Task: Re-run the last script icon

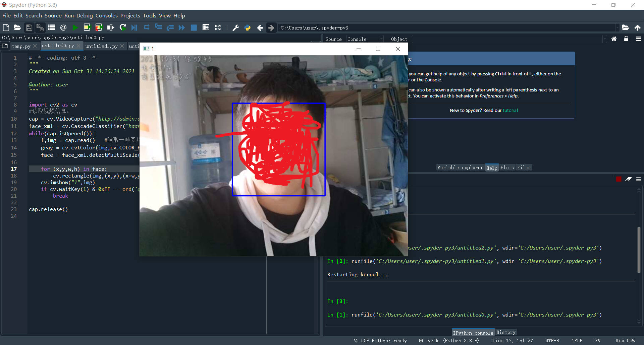Action: (123, 27)
